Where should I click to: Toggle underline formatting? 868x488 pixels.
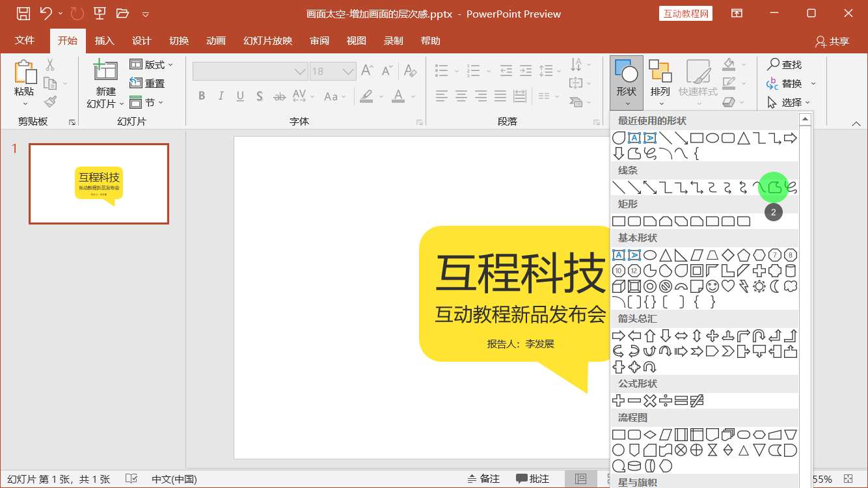point(239,96)
